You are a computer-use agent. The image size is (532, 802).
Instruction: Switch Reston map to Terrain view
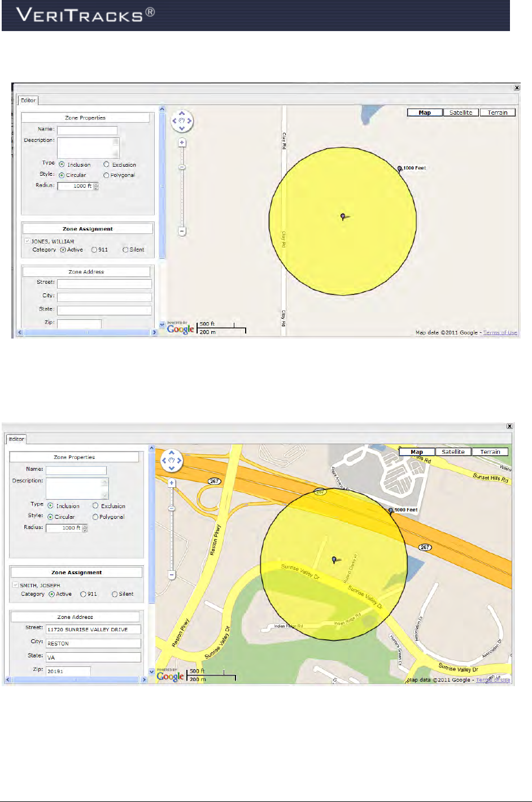490,452
